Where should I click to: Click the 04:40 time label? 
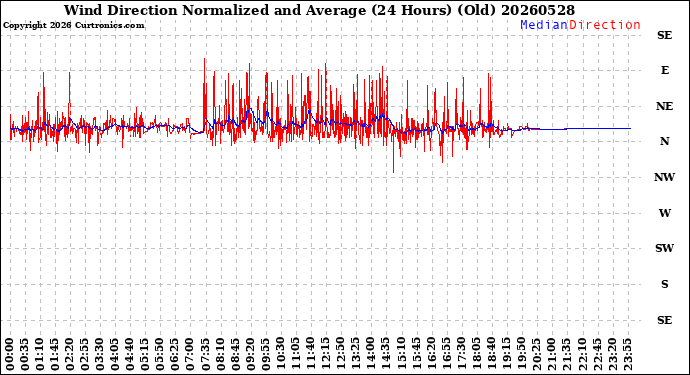tap(130, 354)
